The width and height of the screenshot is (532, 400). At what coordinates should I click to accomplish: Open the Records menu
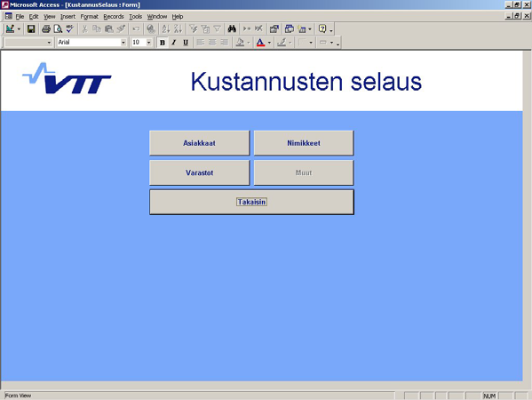click(x=114, y=16)
